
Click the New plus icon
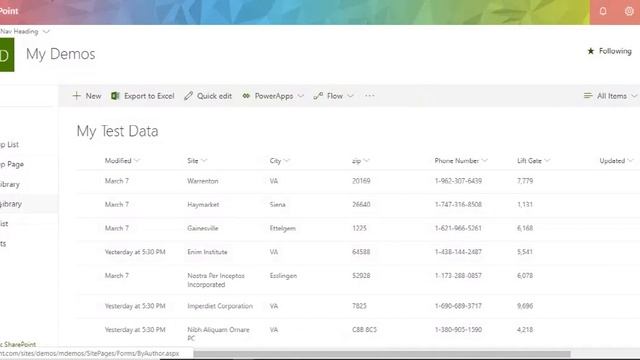click(x=76, y=96)
